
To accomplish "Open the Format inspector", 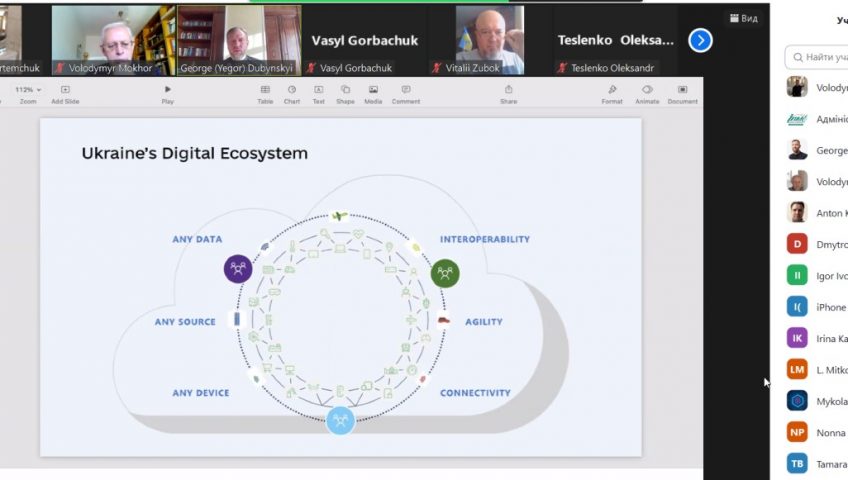I will [612, 90].
